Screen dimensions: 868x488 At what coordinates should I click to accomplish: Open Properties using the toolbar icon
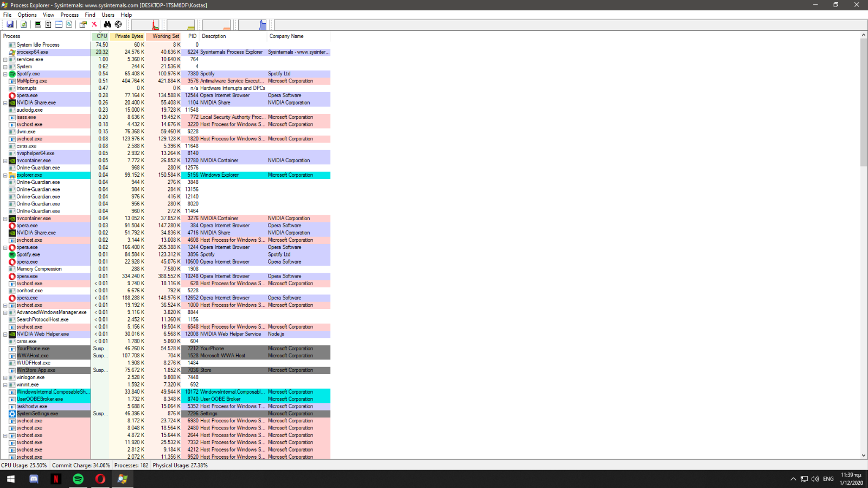tap(83, 24)
